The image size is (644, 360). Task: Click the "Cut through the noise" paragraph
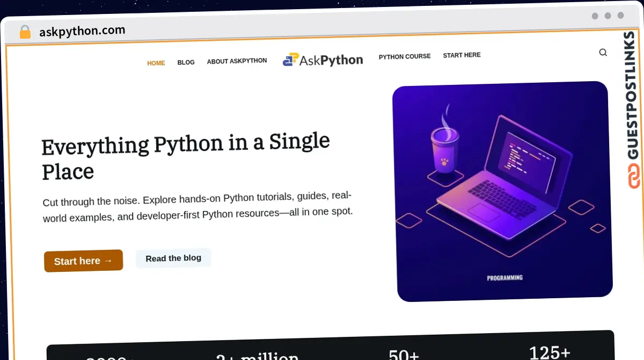(x=197, y=207)
